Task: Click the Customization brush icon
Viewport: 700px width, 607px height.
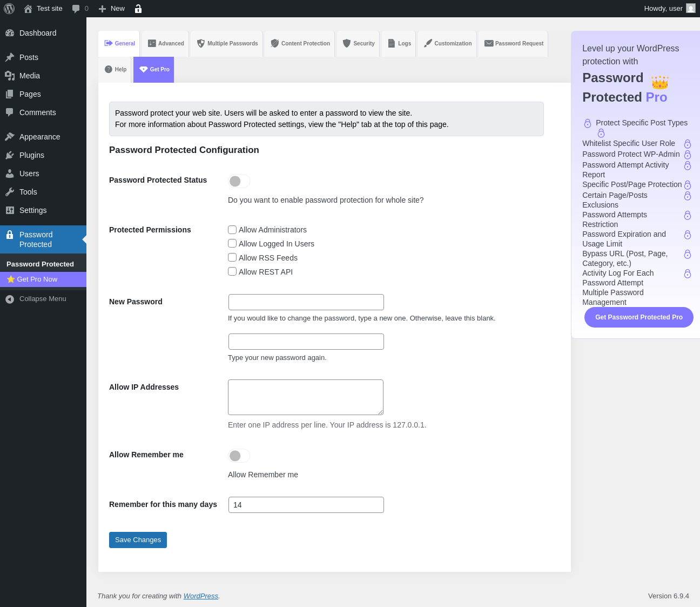Action: tap(428, 43)
